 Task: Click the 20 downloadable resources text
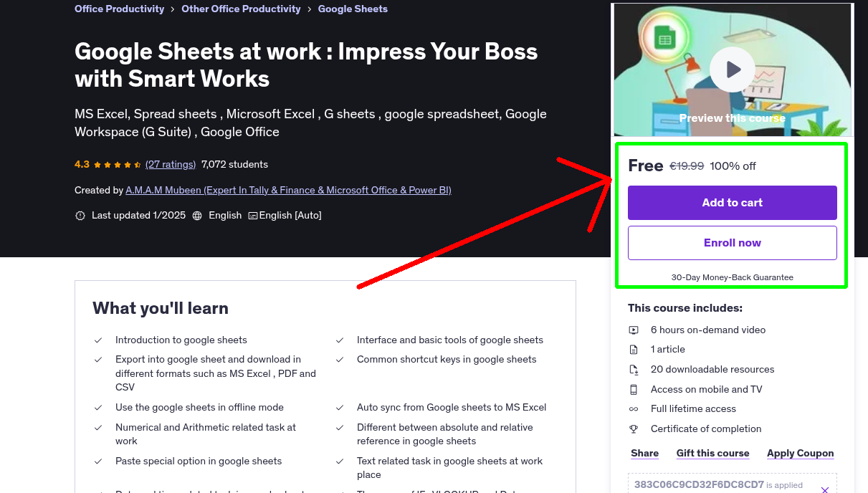click(x=712, y=370)
